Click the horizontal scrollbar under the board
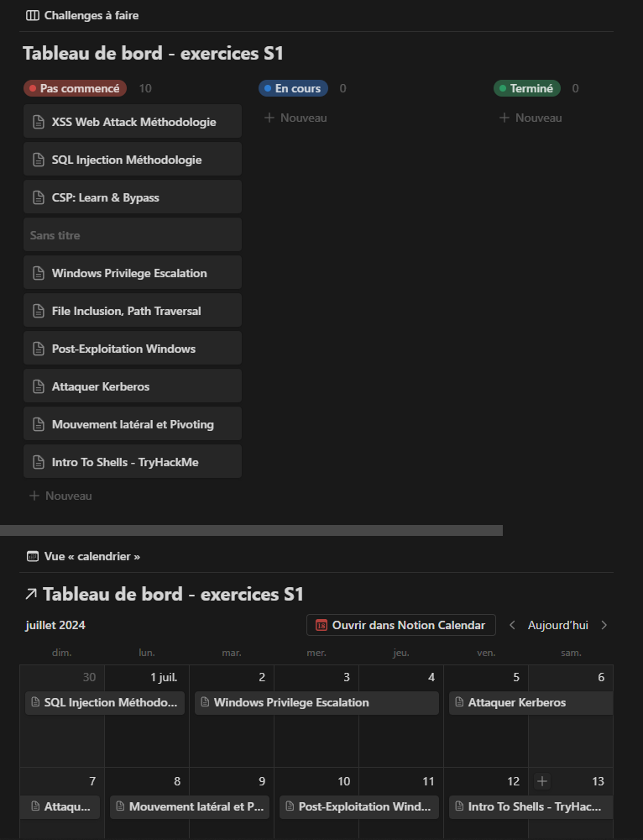 click(251, 530)
